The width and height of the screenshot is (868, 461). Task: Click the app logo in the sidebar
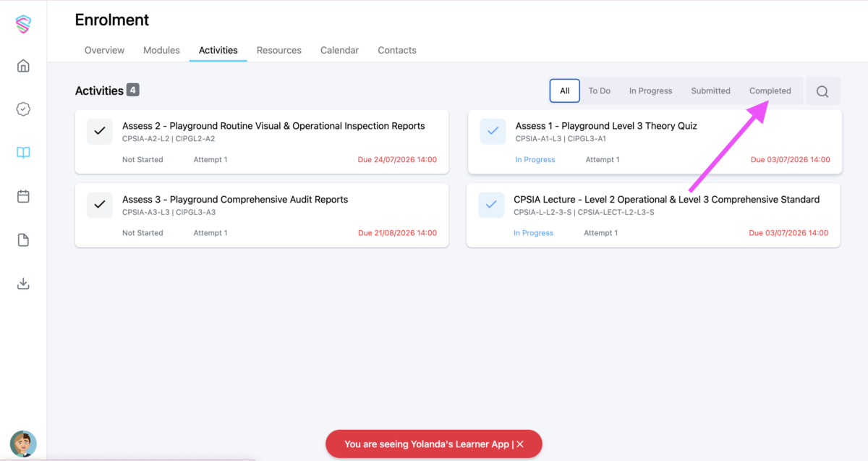[x=23, y=24]
